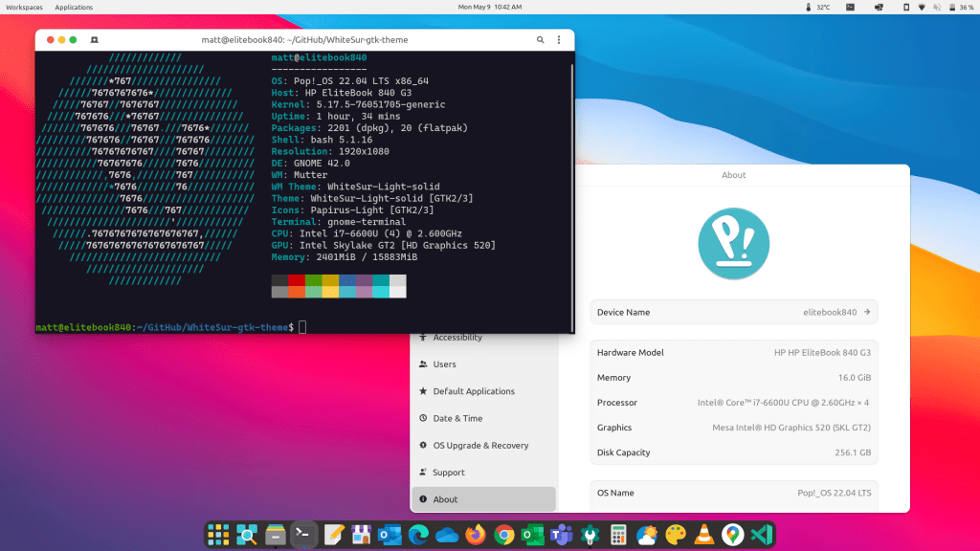Image resolution: width=980 pixels, height=551 pixels.
Task: Open OS Upgrade & Recovery section
Action: 480,446
